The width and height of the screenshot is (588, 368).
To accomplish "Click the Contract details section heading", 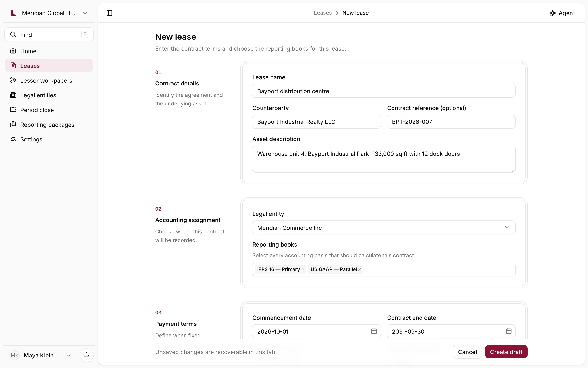I will click(x=177, y=83).
